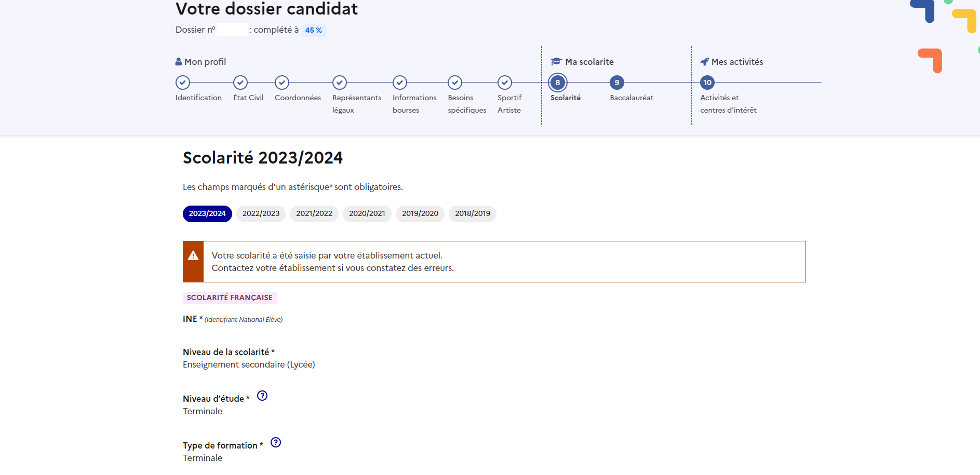Show help for Type de formation
This screenshot has height=475, width=980.
(276, 443)
